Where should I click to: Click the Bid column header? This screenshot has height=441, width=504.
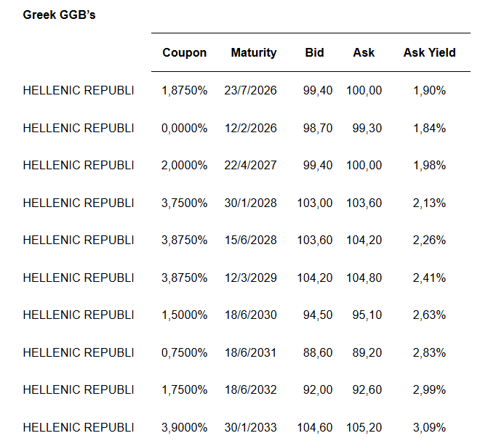tap(315, 52)
